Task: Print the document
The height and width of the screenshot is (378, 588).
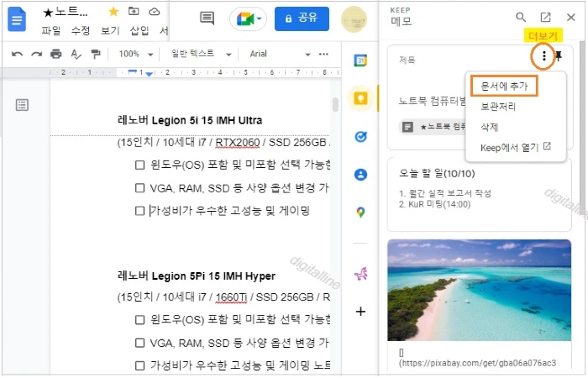Action: pyautogui.click(x=56, y=55)
